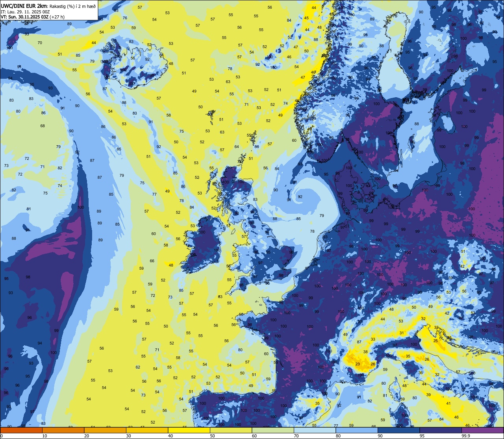Click the legend label '90'
The image size is (504, 439).
click(x=380, y=436)
